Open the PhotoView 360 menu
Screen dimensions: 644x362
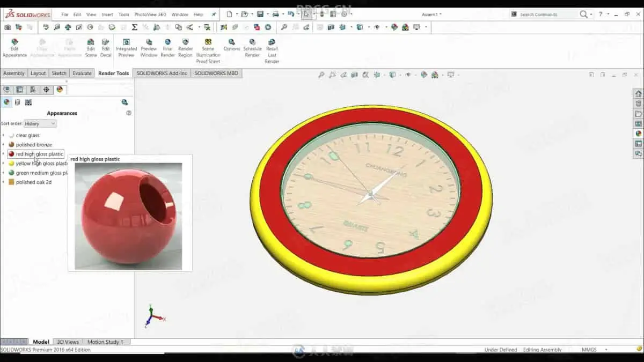pos(150,14)
